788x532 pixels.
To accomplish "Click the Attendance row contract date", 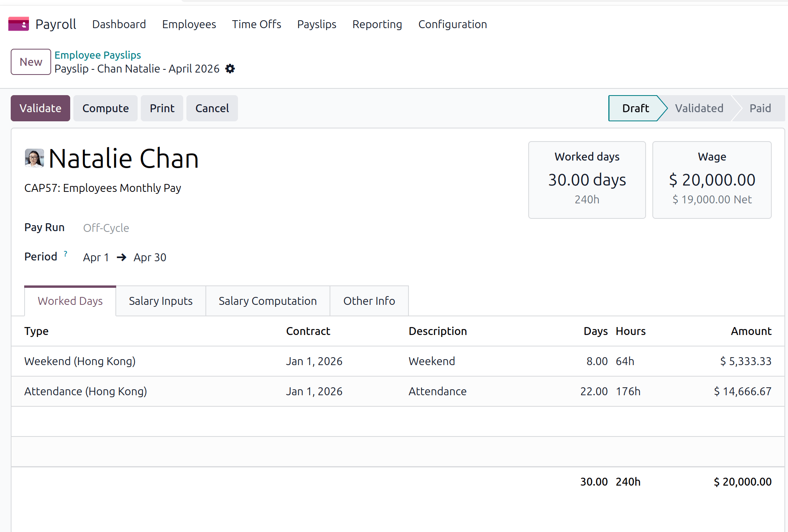I will (x=314, y=391).
